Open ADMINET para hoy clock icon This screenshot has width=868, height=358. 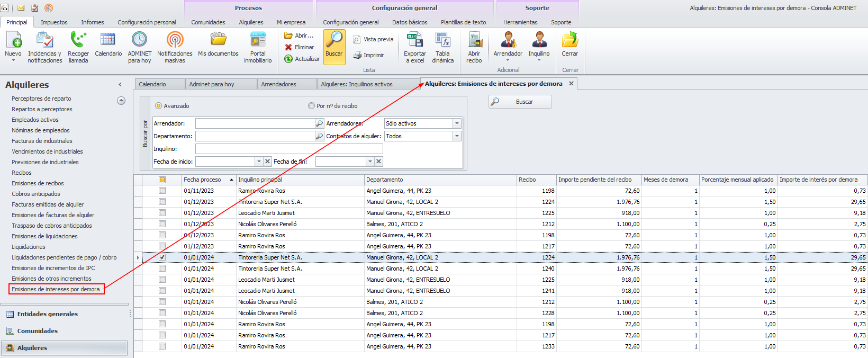point(139,40)
